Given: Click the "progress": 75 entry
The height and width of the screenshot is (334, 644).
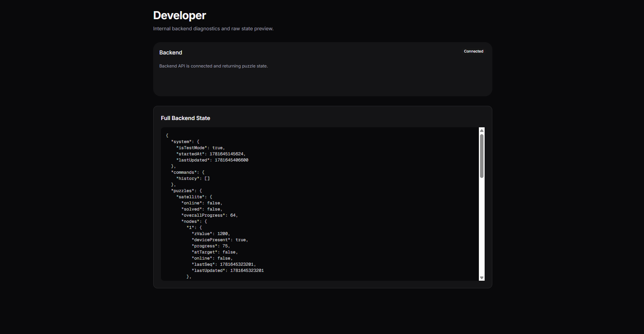Looking at the screenshot, I should tap(211, 246).
